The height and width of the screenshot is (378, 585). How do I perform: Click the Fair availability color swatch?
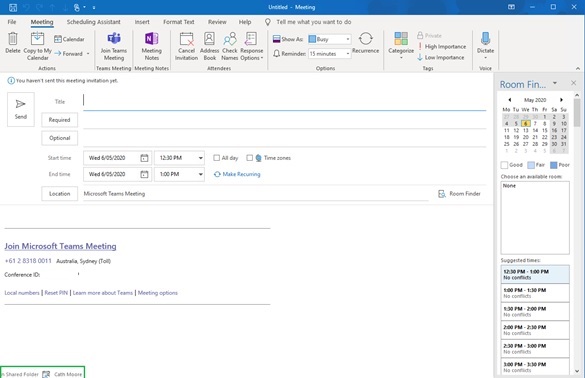[531, 165]
